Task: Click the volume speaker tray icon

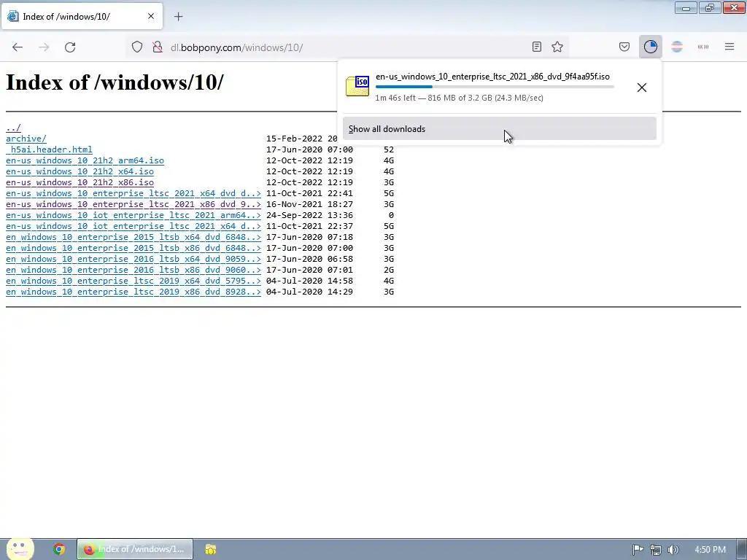Action: (673, 550)
